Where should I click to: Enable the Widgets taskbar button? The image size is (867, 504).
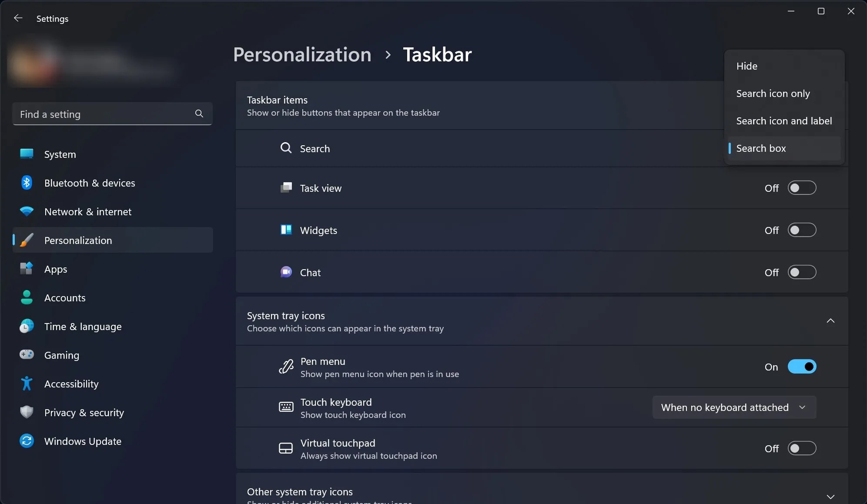pos(802,230)
